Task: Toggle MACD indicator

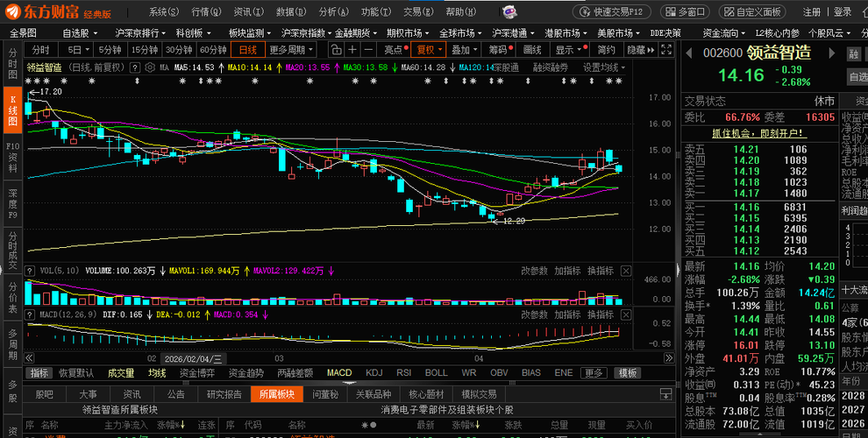Action: (338, 373)
